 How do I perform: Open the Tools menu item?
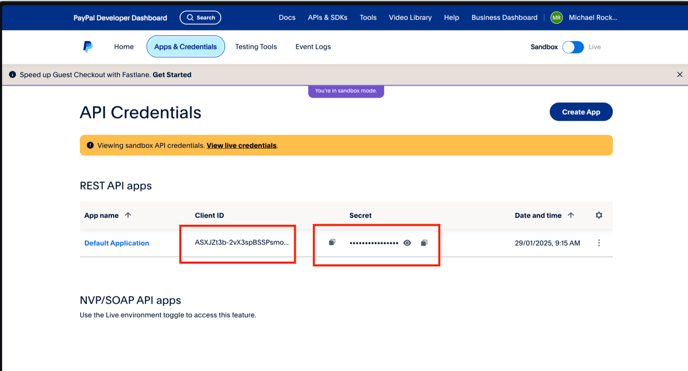coord(368,18)
